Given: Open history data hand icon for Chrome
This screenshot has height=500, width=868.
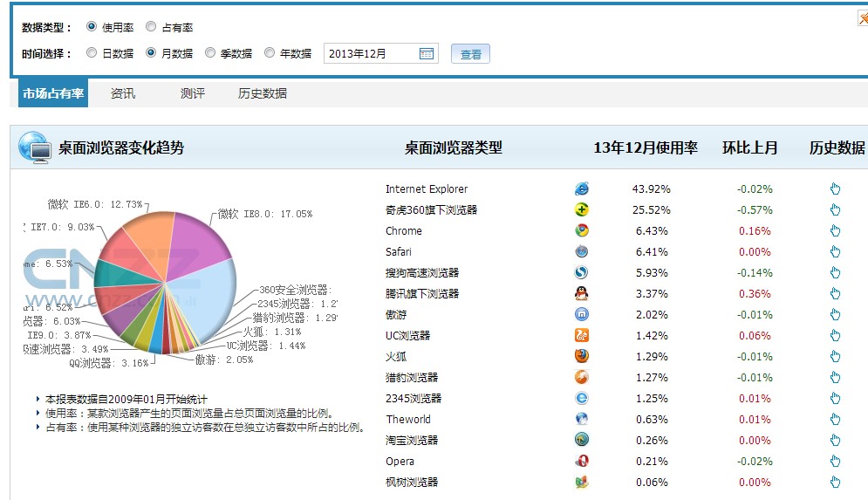Looking at the screenshot, I should pyautogui.click(x=835, y=230).
